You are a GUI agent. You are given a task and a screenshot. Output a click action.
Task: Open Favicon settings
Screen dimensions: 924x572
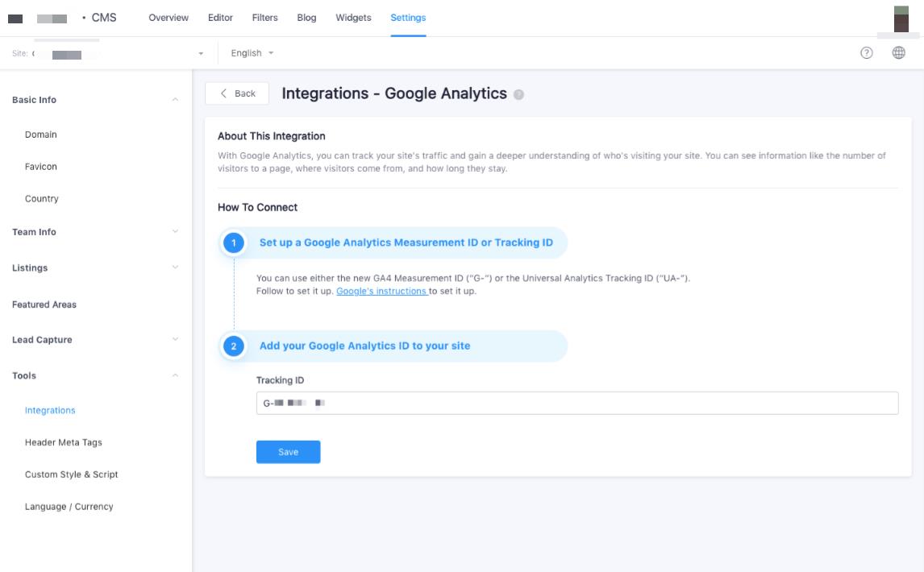[40, 167]
